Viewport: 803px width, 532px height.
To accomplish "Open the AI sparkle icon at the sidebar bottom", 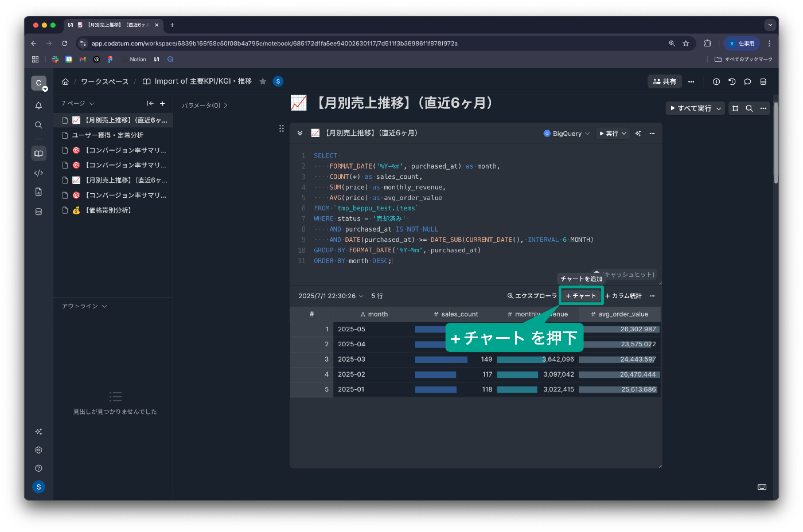I will (38, 432).
